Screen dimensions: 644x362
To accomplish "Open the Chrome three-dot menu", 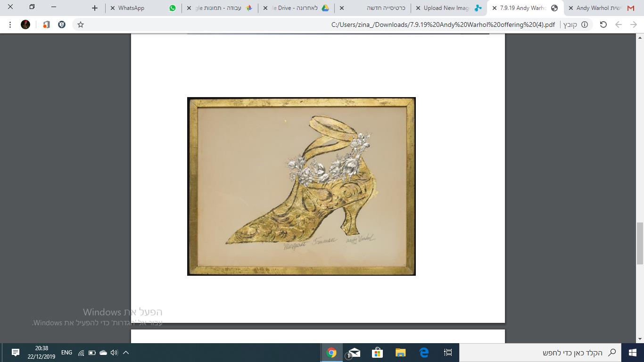I will pyautogui.click(x=10, y=25).
